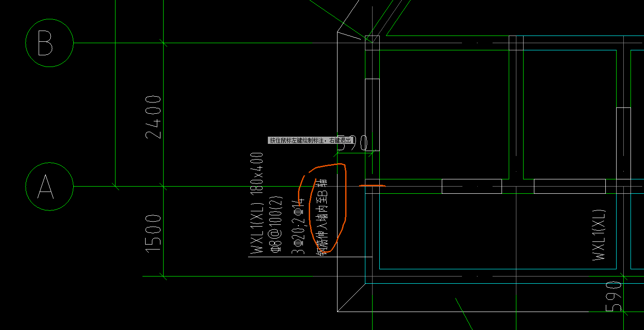This screenshot has height=330, width=644.
Task: Click the WXL1(XL) 180x400 beam label
Action: (257, 204)
